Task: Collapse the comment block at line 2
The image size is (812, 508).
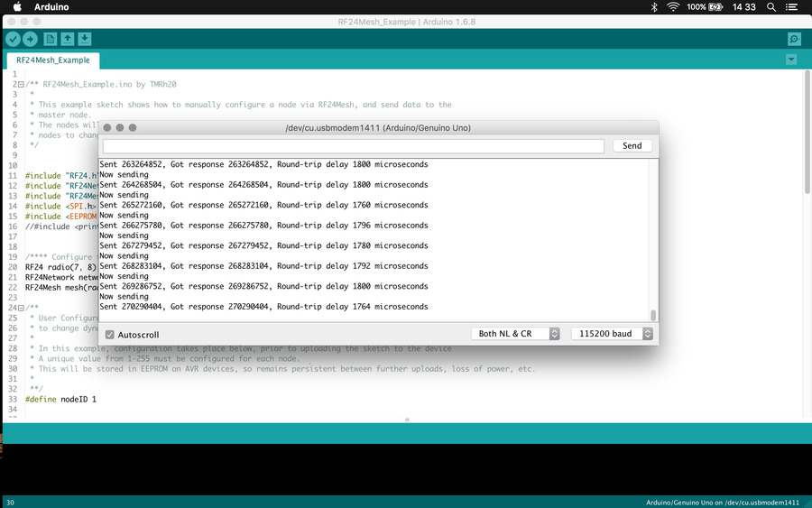Action: 21,84
